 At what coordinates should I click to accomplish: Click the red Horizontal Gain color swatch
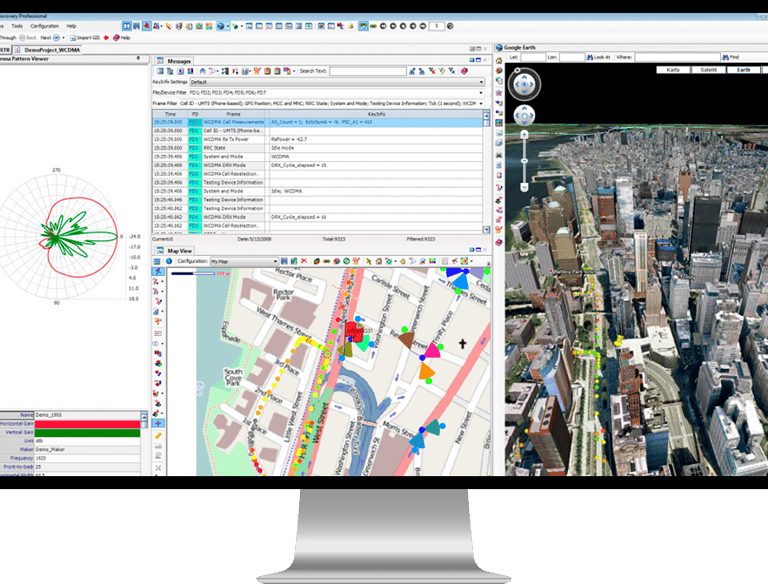click(87, 424)
